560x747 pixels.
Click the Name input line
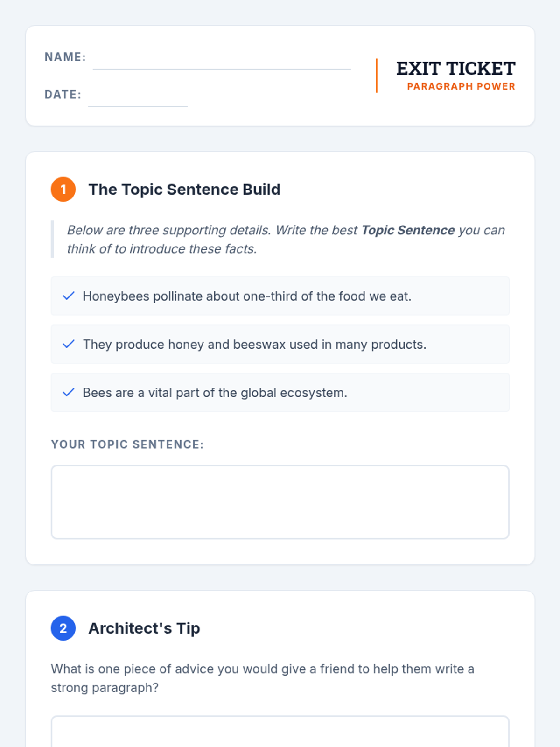[x=222, y=61]
